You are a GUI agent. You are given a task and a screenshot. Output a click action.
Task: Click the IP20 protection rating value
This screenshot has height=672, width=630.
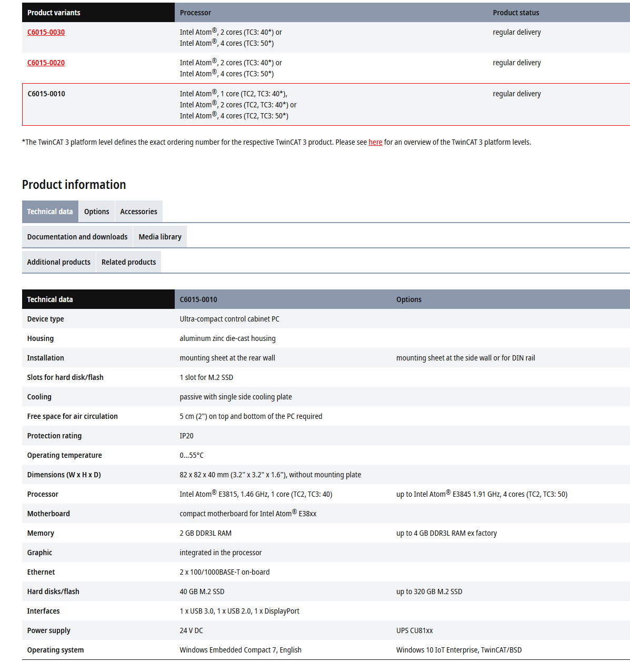coord(186,436)
